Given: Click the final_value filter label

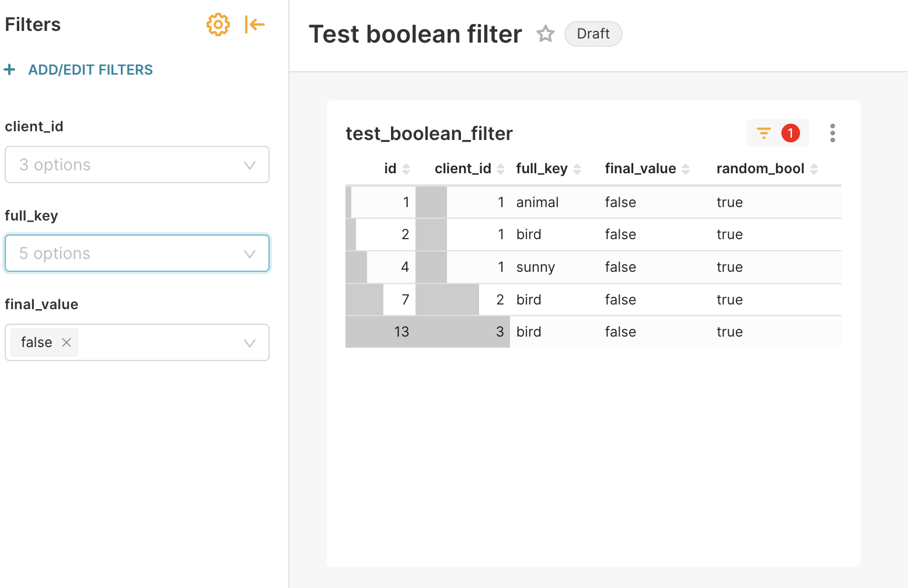Looking at the screenshot, I should (x=41, y=304).
